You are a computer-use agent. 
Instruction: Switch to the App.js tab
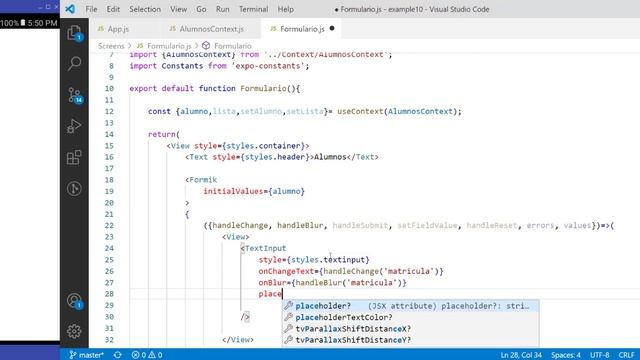[x=118, y=29]
